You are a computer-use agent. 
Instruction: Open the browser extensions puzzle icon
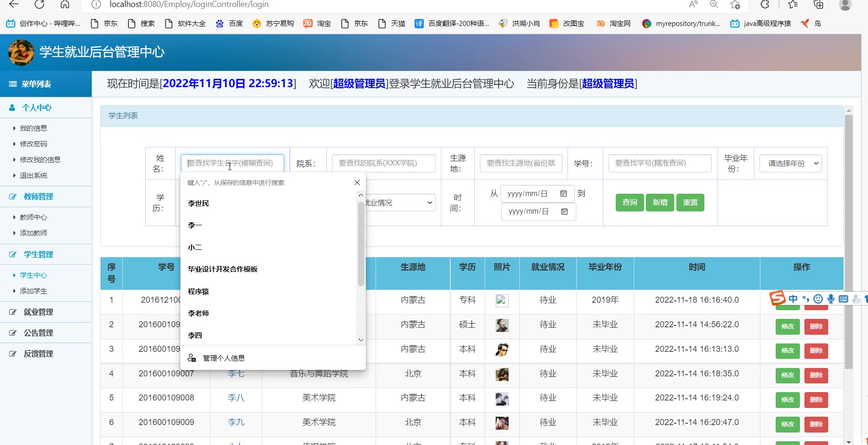tap(765, 5)
